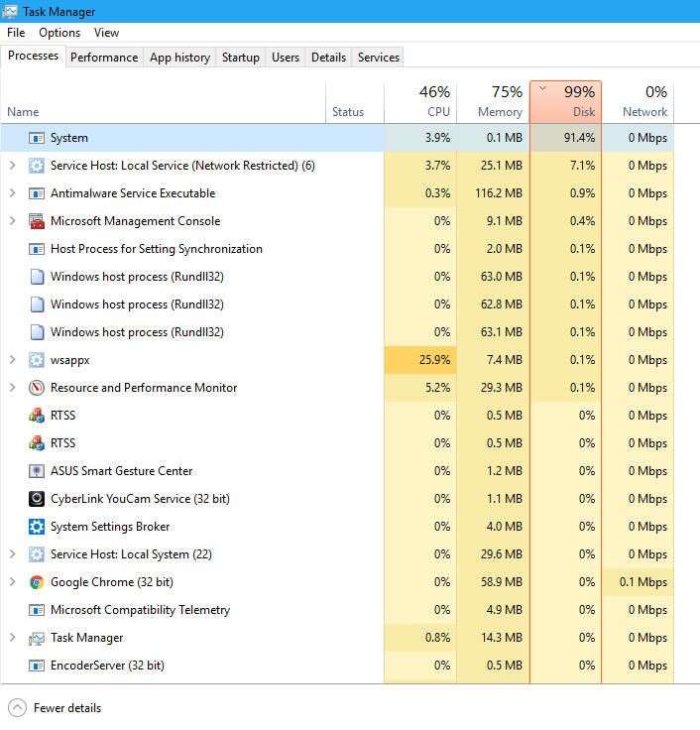Expand the Google Chrome process group
Screen dimensions: 700x730
pos(13,582)
